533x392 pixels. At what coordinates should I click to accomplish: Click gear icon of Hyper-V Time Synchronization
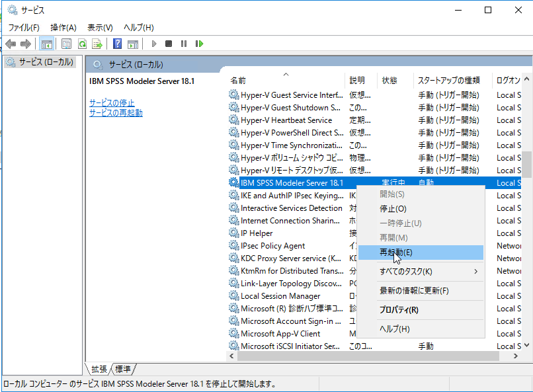click(x=234, y=145)
